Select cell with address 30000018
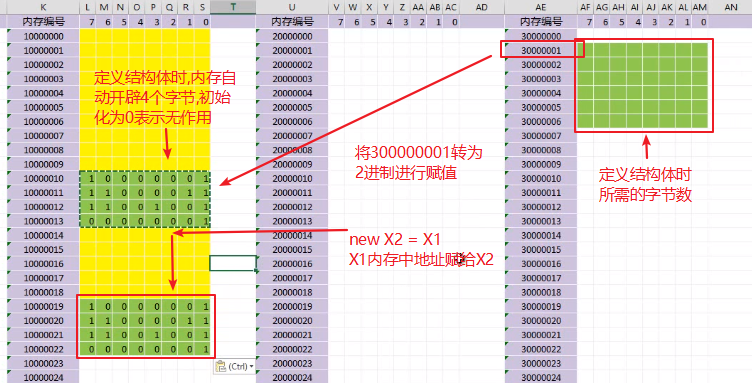752x383 pixels. pyautogui.click(x=541, y=292)
